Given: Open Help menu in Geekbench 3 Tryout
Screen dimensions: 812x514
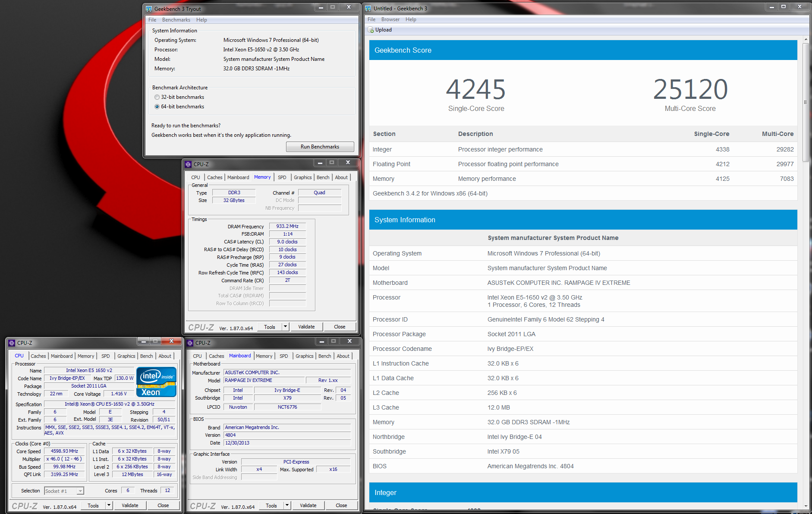Looking at the screenshot, I should click(201, 20).
